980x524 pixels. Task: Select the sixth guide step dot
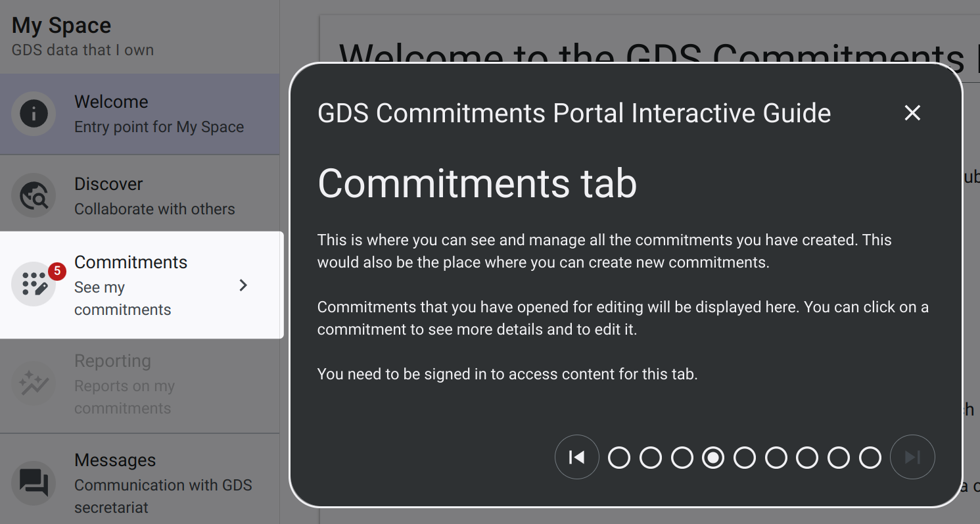[x=776, y=458]
